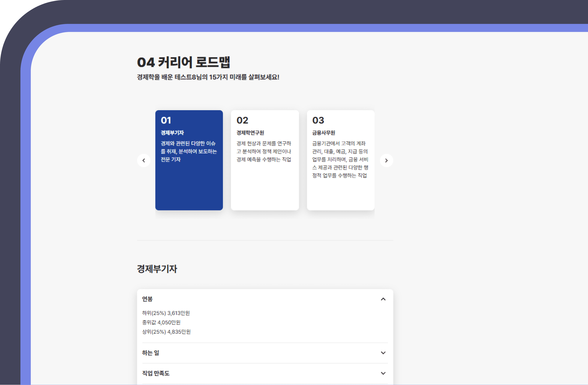Click the previous arrow in the career carousel
Viewport: 588px width, 385px height.
coord(144,160)
